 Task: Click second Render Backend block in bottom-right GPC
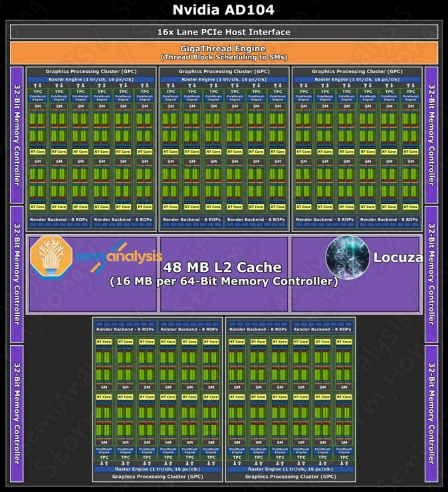[x=322, y=327]
